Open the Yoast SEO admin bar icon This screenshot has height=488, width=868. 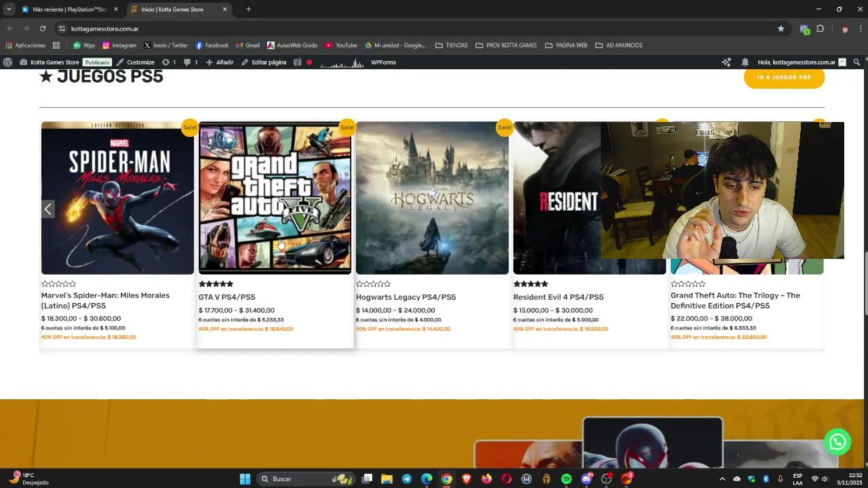(297, 62)
